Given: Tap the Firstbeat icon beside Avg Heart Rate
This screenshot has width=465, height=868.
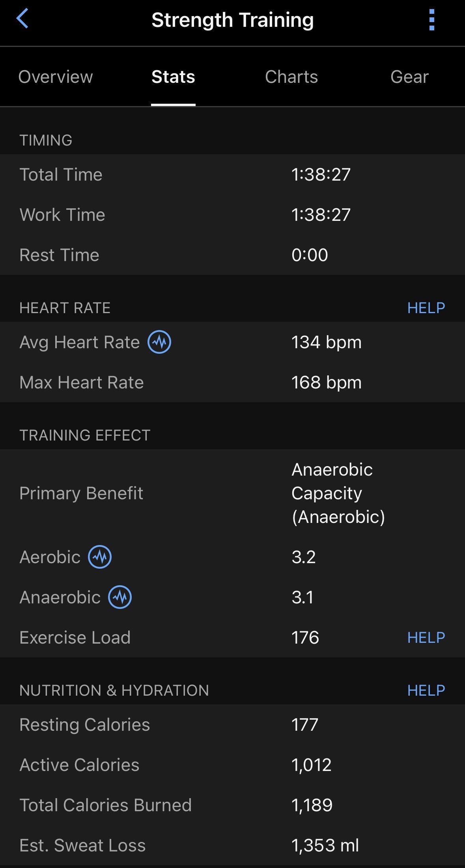Looking at the screenshot, I should tap(159, 342).
